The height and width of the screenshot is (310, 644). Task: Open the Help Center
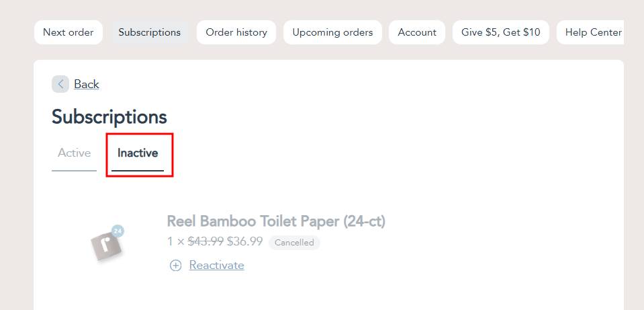pyautogui.click(x=590, y=32)
